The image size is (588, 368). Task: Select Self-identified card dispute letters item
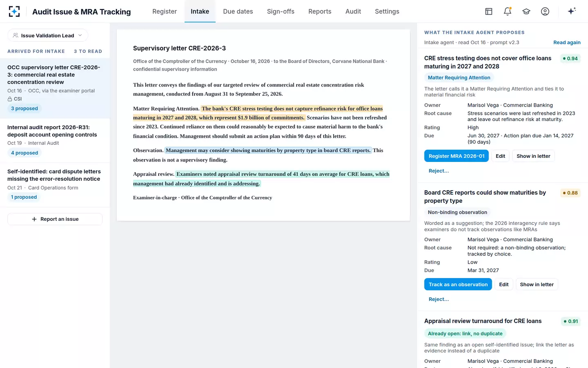tap(55, 185)
